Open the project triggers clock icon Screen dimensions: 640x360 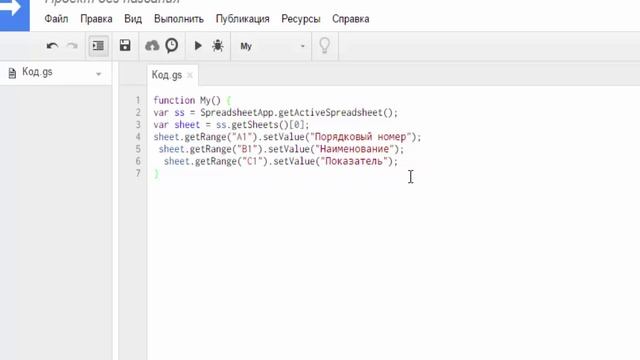pyautogui.click(x=172, y=45)
